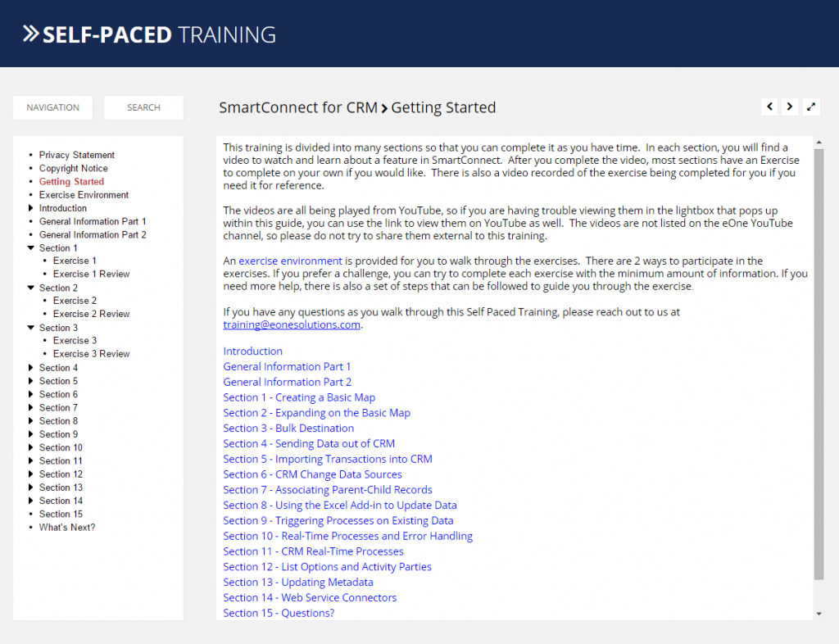Image resolution: width=839 pixels, height=644 pixels.
Task: Open General Information Part 1 content link
Action: [x=287, y=367]
